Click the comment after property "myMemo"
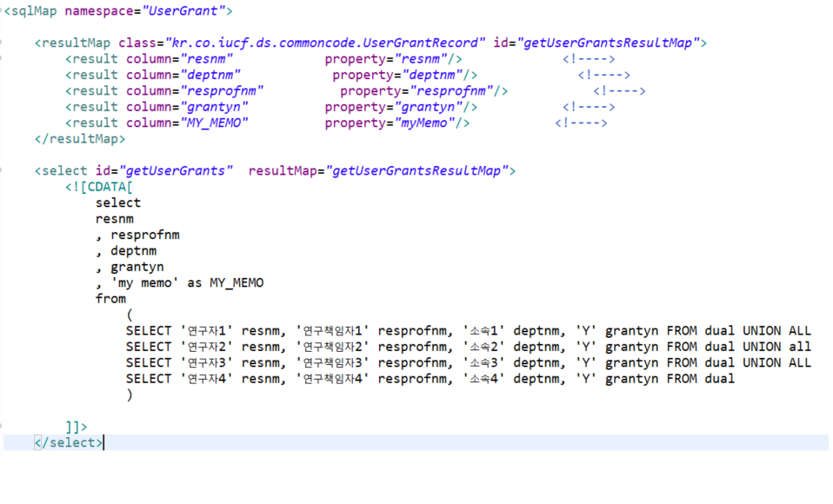The width and height of the screenshot is (833, 504). [x=581, y=123]
